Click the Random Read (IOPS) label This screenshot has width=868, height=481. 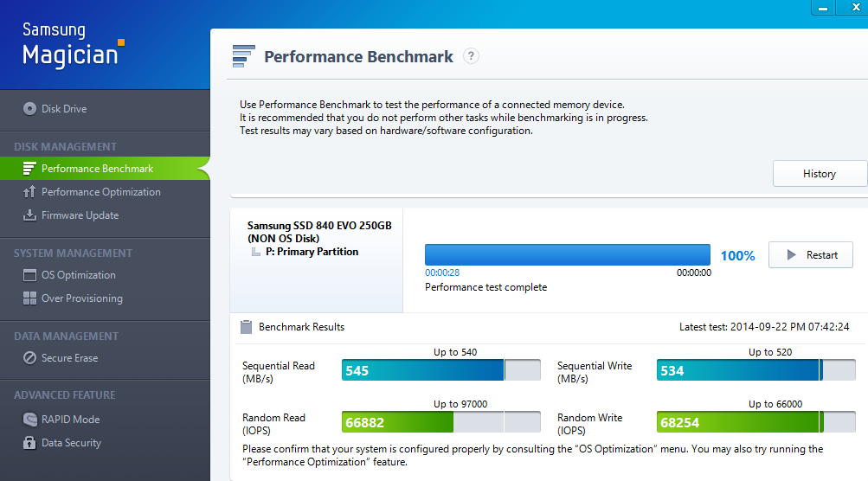tap(273, 424)
